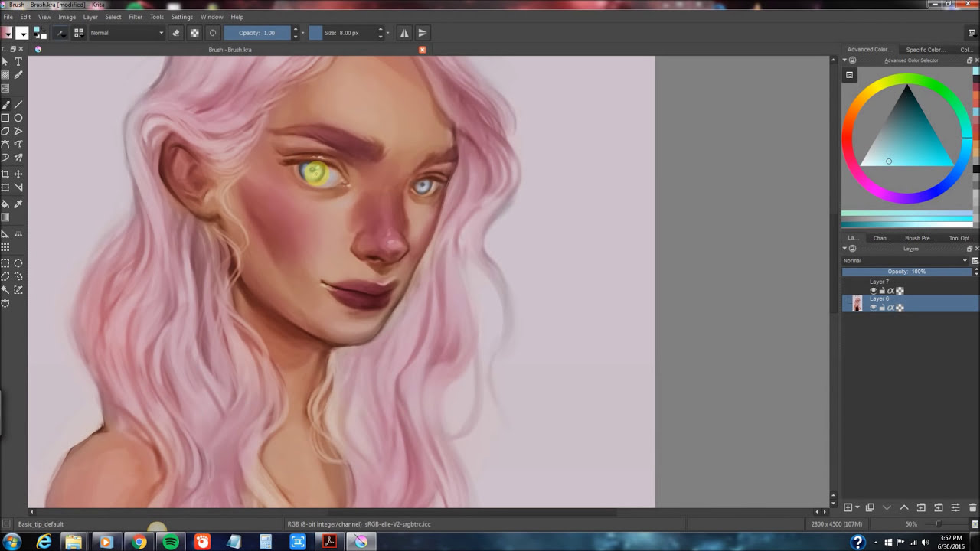The height and width of the screenshot is (551, 980).
Task: Add a new paint layer
Action: (x=848, y=507)
